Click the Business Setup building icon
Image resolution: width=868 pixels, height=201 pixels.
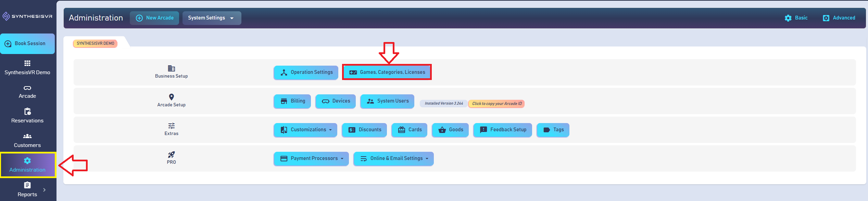click(x=172, y=68)
